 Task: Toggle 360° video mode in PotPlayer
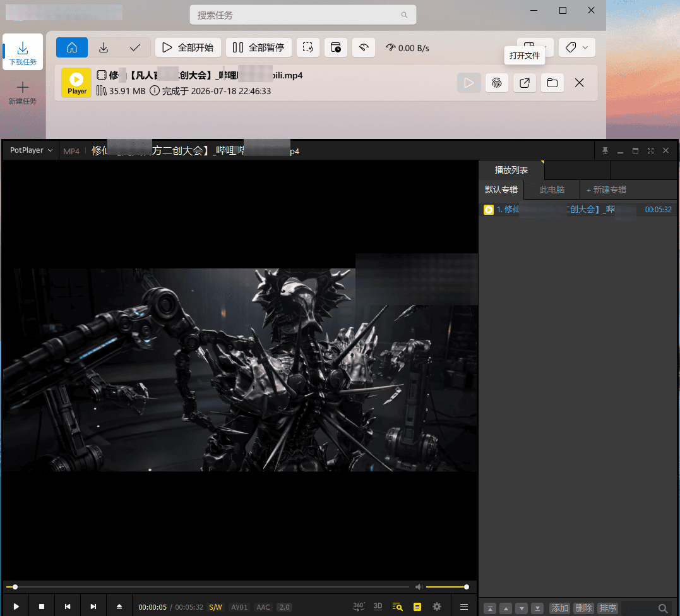[359, 607]
